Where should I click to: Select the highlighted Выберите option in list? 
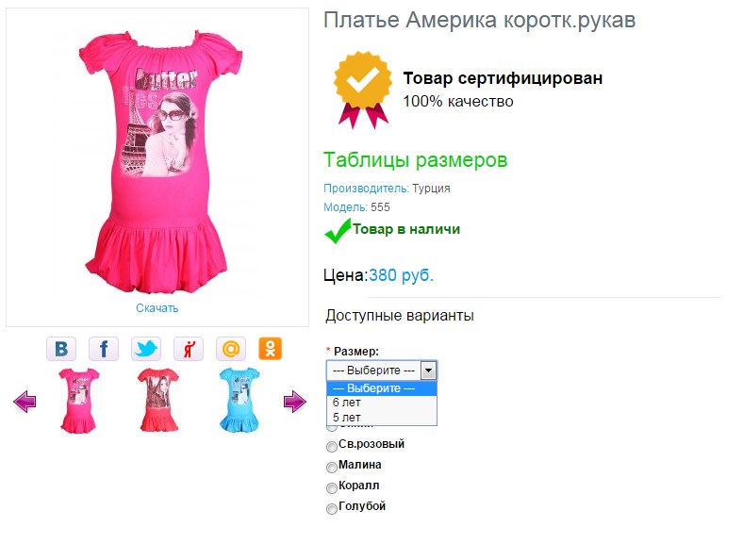tap(382, 388)
